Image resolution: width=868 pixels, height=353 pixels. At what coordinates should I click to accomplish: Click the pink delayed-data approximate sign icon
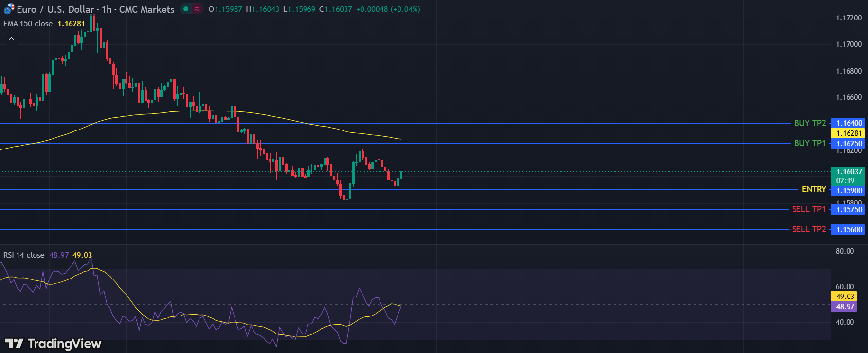click(x=197, y=9)
